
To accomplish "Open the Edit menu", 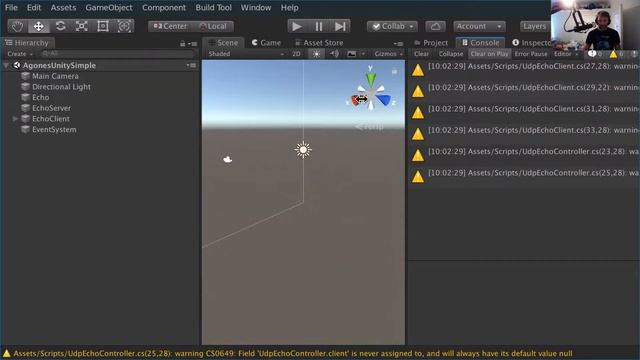I will (34, 7).
